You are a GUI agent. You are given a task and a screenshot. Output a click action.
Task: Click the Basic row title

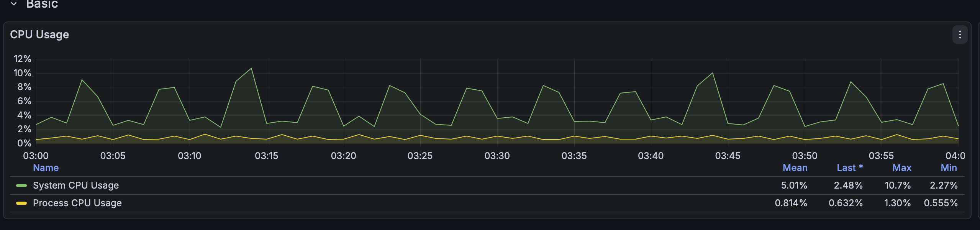(42, 4)
